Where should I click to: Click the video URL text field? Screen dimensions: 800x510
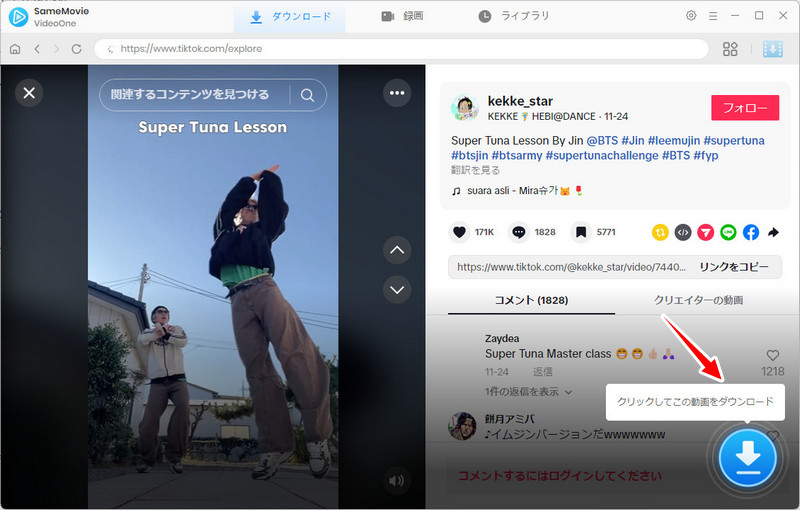(x=571, y=267)
